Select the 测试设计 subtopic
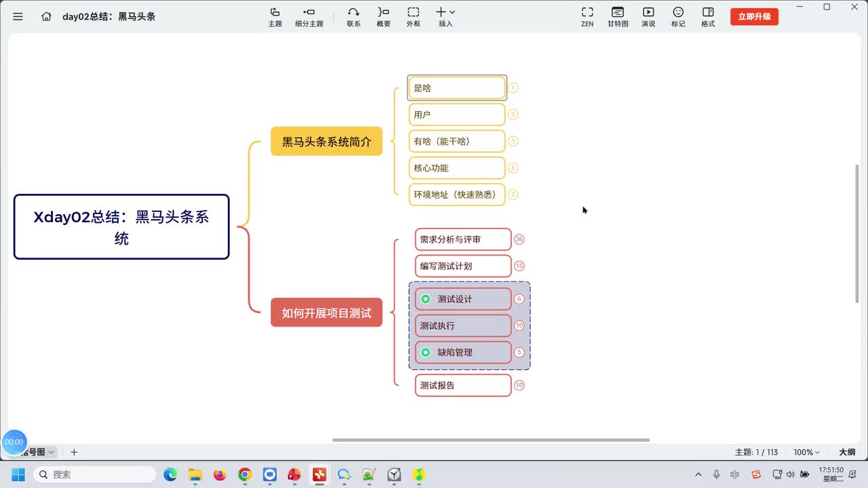 pyautogui.click(x=463, y=299)
